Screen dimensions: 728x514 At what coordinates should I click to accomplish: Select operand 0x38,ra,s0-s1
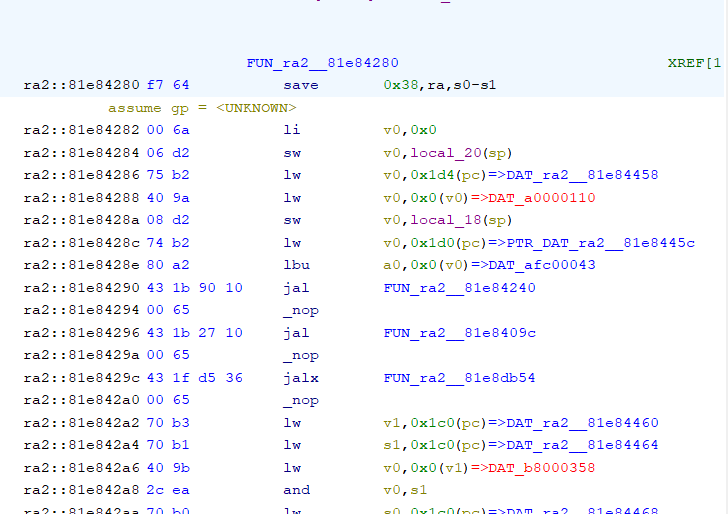440,85
